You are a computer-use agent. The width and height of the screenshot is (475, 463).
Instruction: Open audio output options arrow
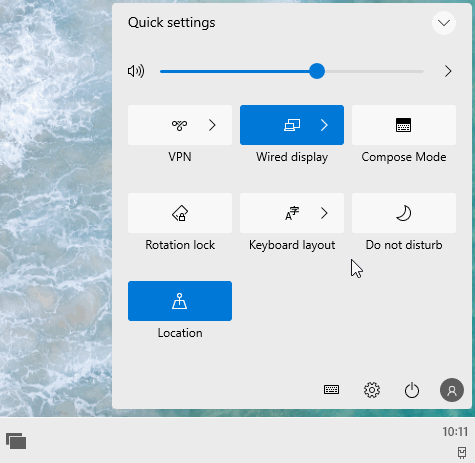pyautogui.click(x=448, y=71)
